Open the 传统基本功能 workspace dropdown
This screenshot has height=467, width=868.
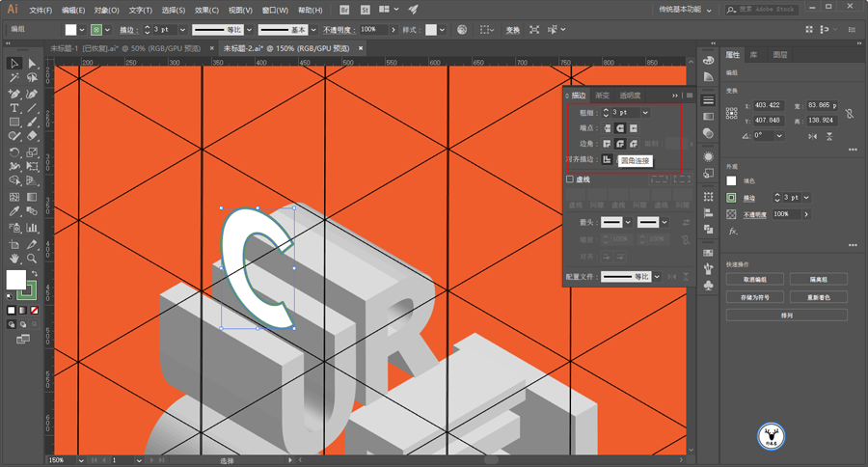686,10
